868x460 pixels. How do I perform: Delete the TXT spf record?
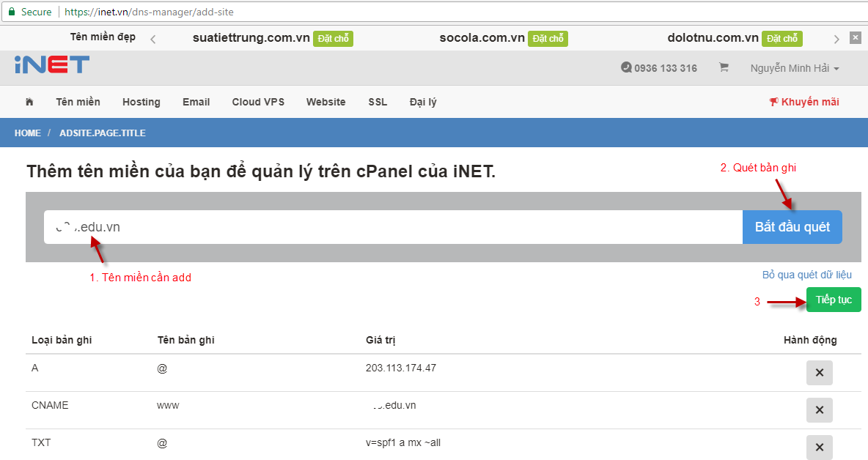tap(819, 448)
